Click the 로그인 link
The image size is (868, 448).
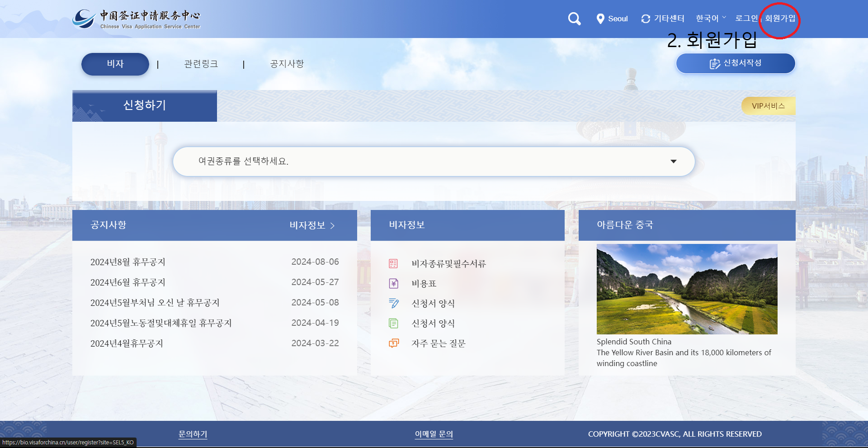point(746,19)
